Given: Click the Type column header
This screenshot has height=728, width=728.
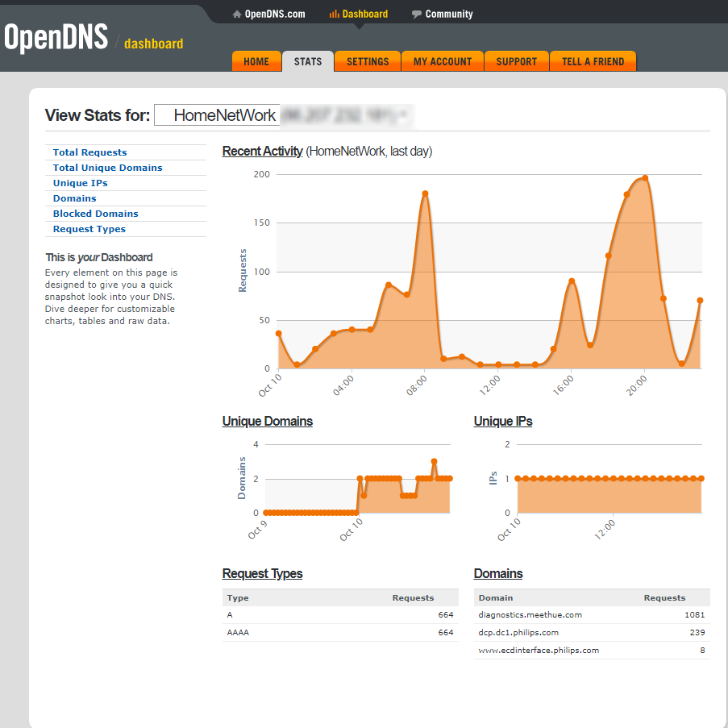Looking at the screenshot, I should [238, 597].
